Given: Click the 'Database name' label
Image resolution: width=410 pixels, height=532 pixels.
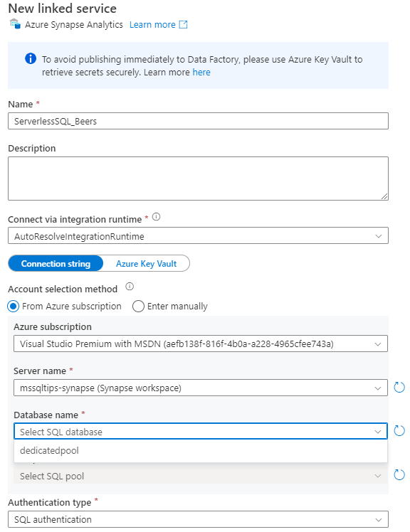Looking at the screenshot, I should click(46, 415).
